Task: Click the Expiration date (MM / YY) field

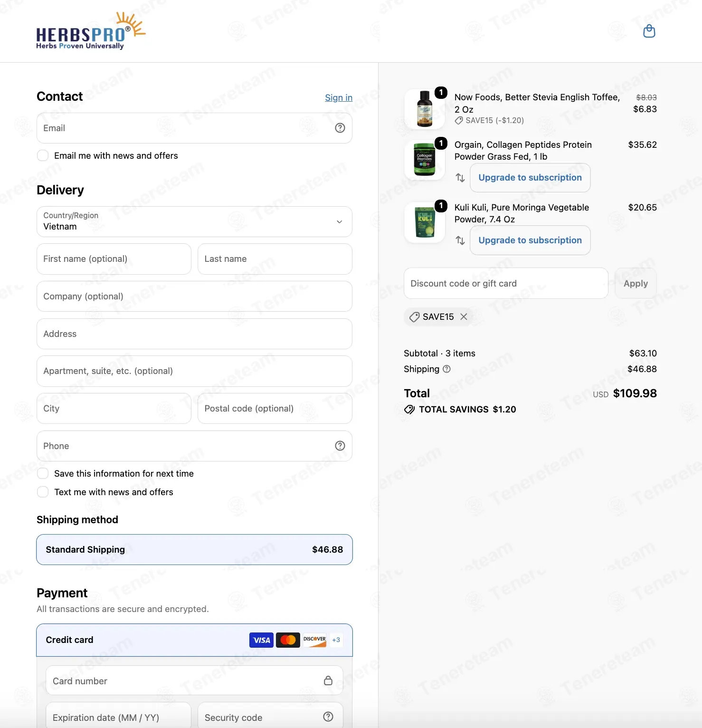Action: [118, 716]
